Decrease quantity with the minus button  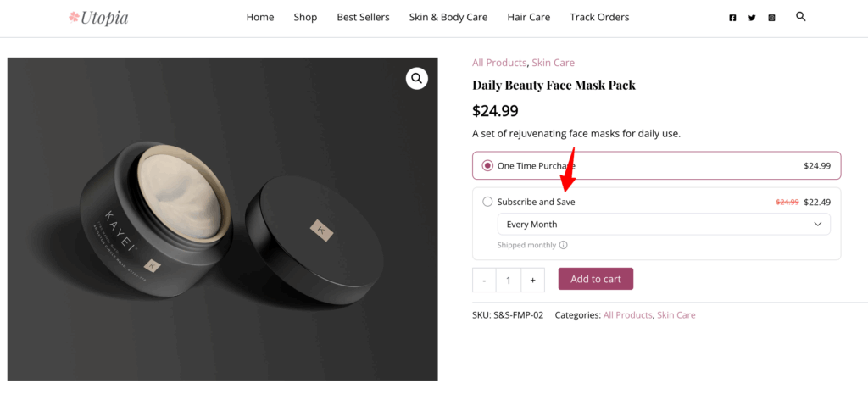click(x=484, y=280)
